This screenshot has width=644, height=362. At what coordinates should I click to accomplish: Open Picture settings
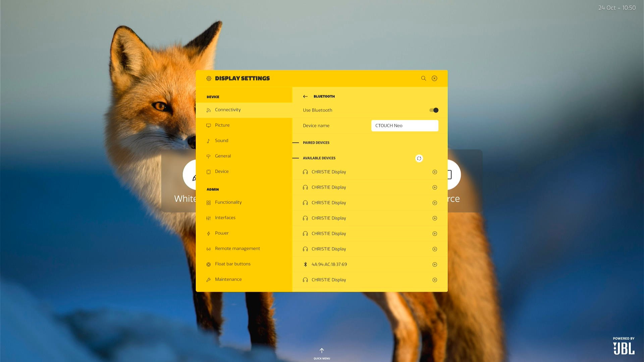coord(244,125)
